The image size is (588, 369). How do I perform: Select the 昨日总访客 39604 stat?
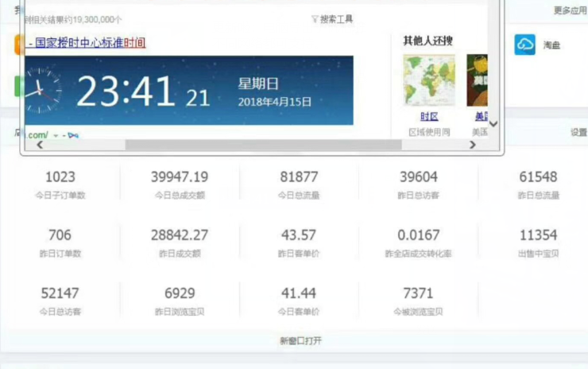419,184
